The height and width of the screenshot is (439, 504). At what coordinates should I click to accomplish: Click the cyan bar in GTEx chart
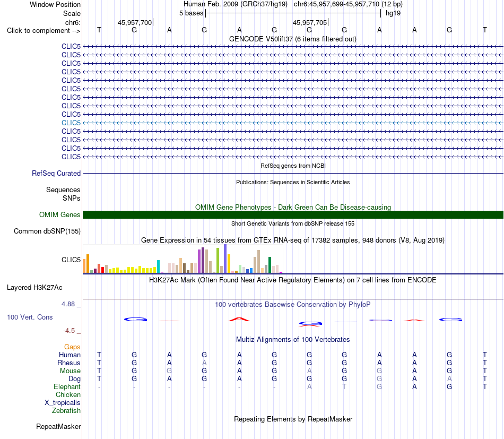[x=159, y=266]
